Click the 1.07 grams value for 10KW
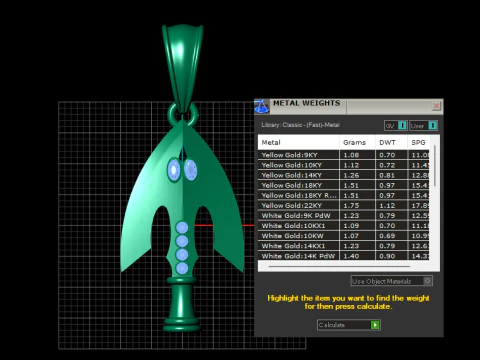The width and height of the screenshot is (480, 360). [x=351, y=236]
